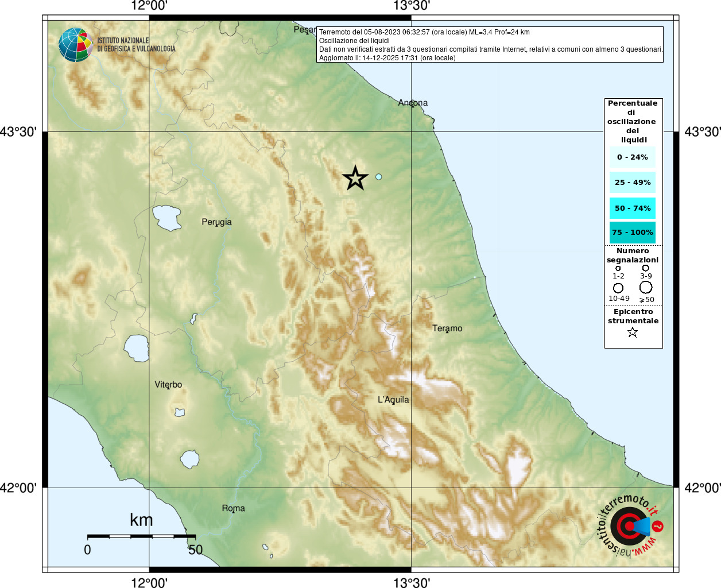Click the right 43°30' latitude label
This screenshot has width=721, height=588.
click(x=703, y=131)
